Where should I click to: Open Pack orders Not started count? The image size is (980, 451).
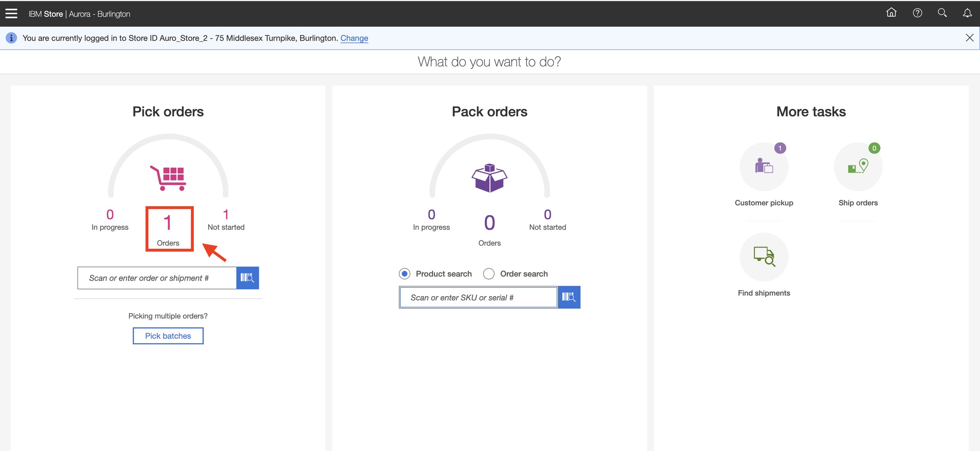(x=547, y=220)
